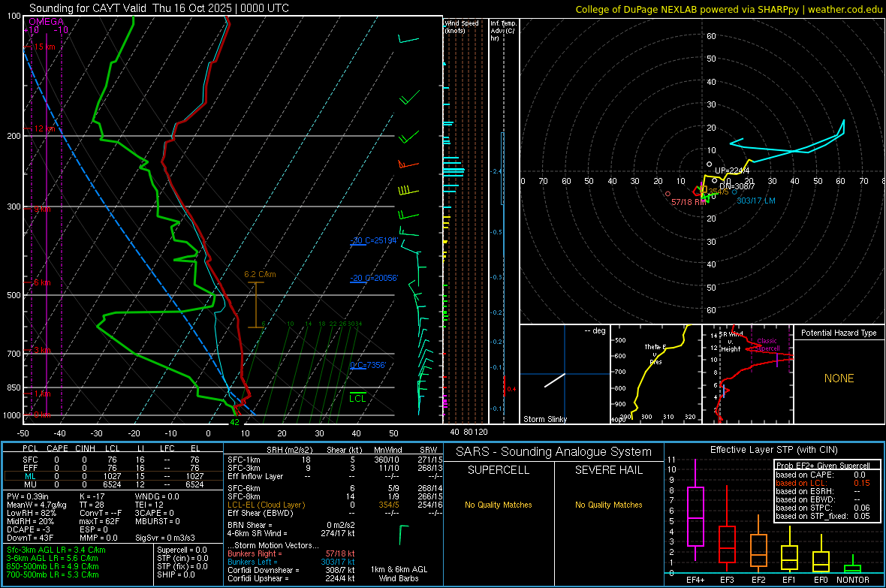The width and height of the screenshot is (886, 588).
Task: Click the 'MU' parcel row label
Action: [x=30, y=484]
